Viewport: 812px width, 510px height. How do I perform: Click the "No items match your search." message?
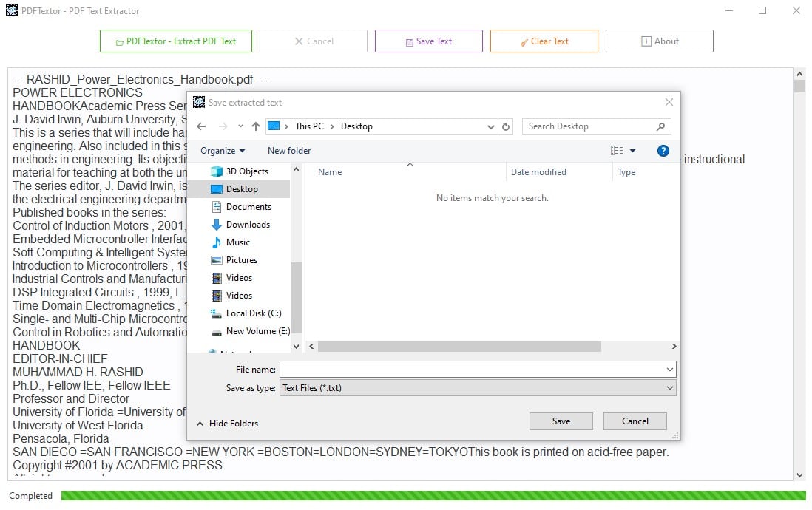(x=492, y=198)
